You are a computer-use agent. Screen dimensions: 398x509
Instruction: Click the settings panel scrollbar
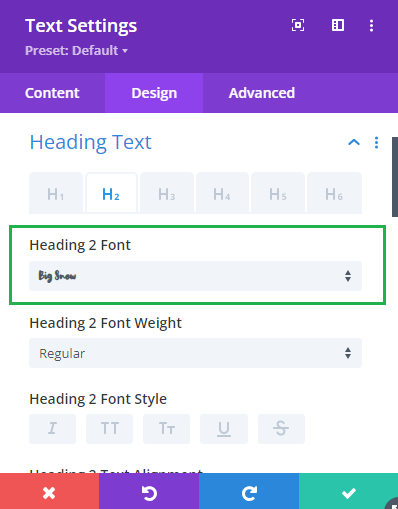coord(395,177)
